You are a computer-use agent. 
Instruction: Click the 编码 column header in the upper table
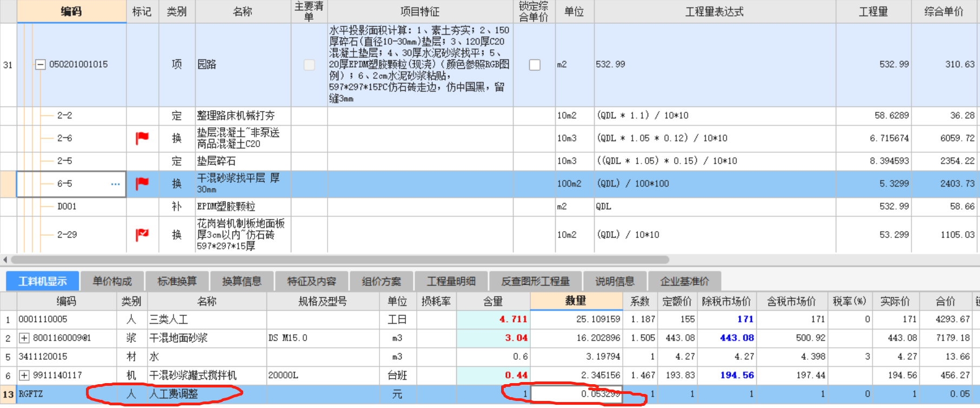71,11
